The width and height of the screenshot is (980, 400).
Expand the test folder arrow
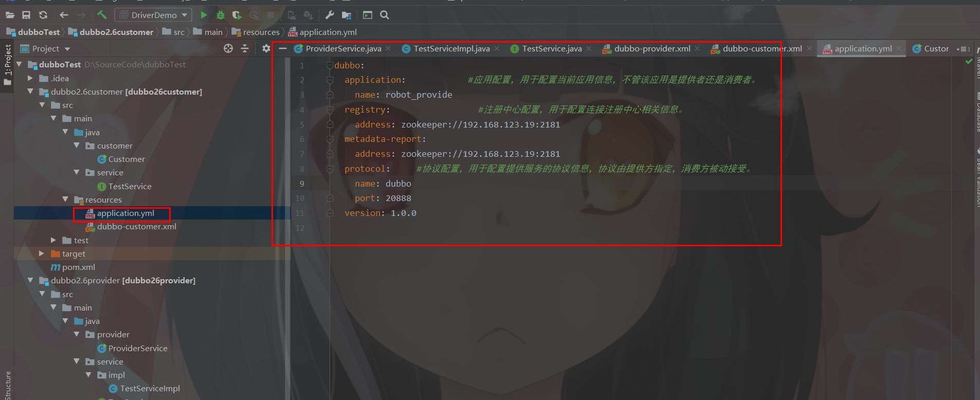pyautogui.click(x=53, y=240)
